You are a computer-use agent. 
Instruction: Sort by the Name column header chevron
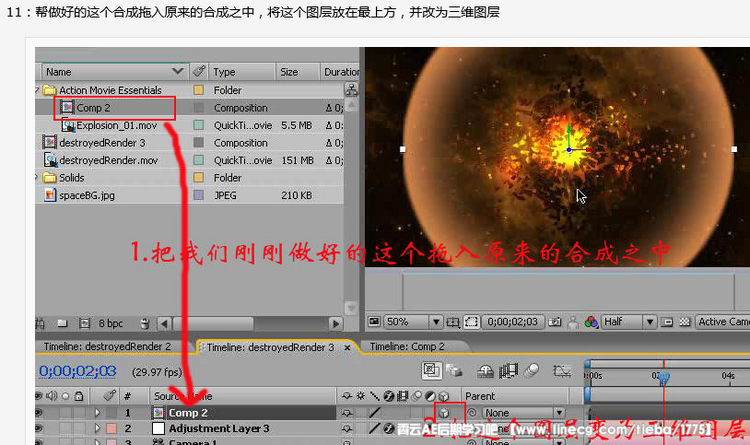(177, 71)
